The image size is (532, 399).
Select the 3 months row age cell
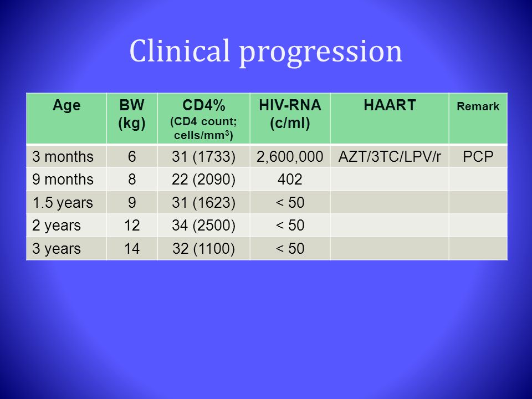(66, 156)
